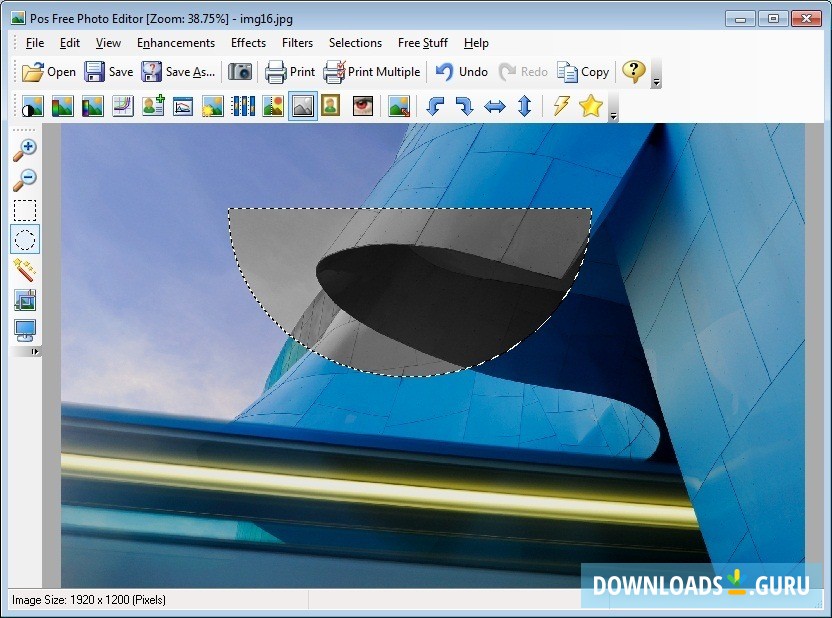This screenshot has height=618, width=832.
Task: Open the Selections menu
Action: [355, 43]
